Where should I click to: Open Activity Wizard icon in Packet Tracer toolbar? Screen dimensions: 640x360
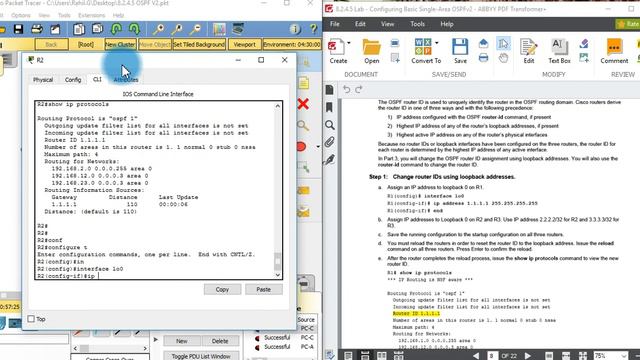[x=55, y=29]
